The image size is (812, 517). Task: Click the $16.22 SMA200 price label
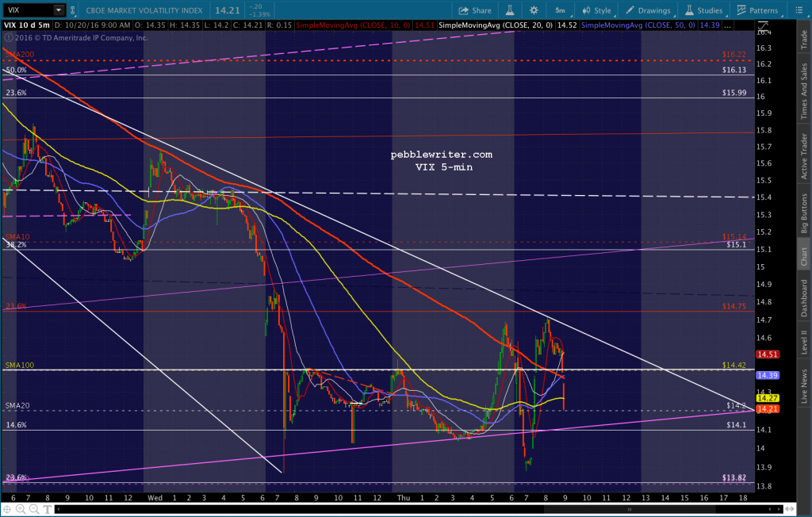734,54
